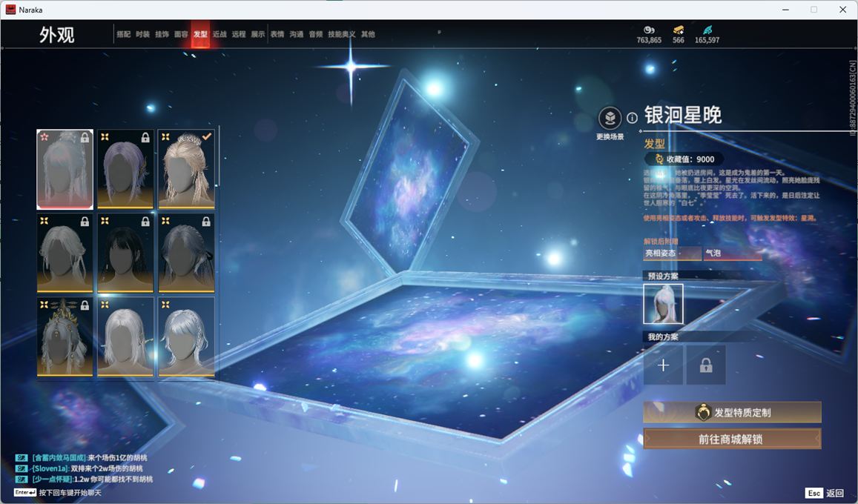This screenshot has width=858, height=504.
Task: Click the lock icon on the black hairstyle
Action: click(x=145, y=222)
